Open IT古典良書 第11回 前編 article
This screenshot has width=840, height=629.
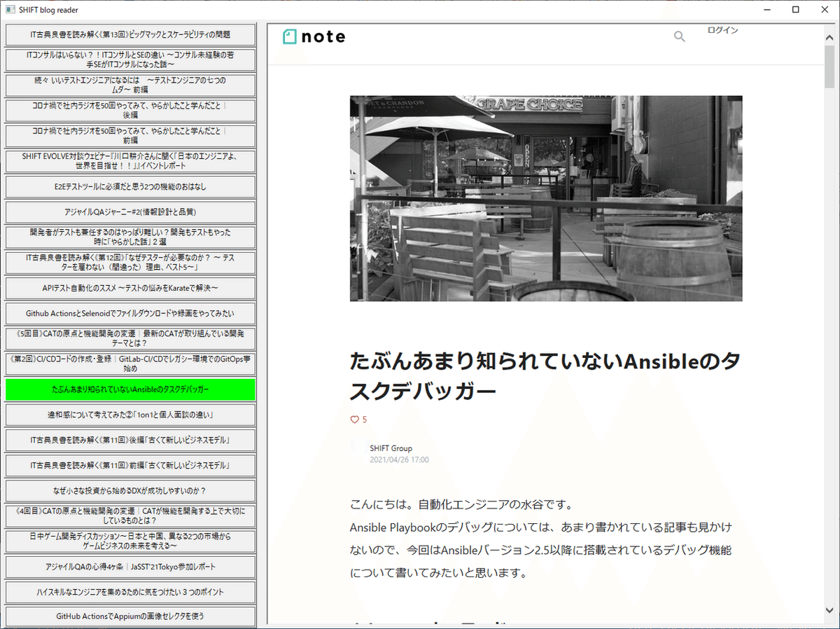click(x=131, y=465)
